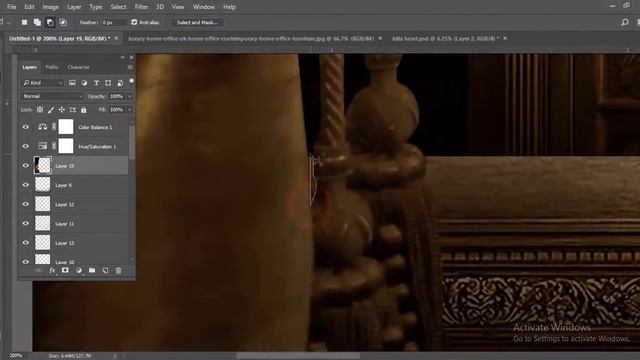
Task: Open the Layers panel menu icon
Action: [x=130, y=67]
